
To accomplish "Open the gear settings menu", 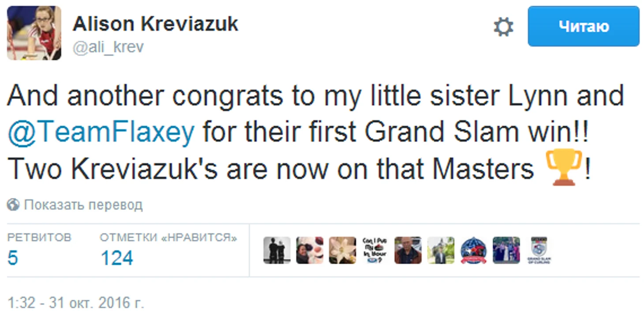I will tap(503, 27).
